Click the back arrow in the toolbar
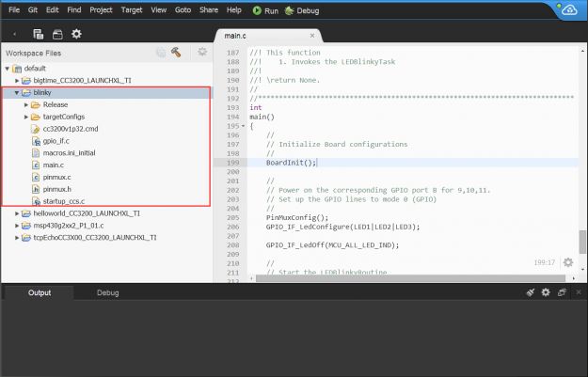588x377 pixels. (15, 34)
